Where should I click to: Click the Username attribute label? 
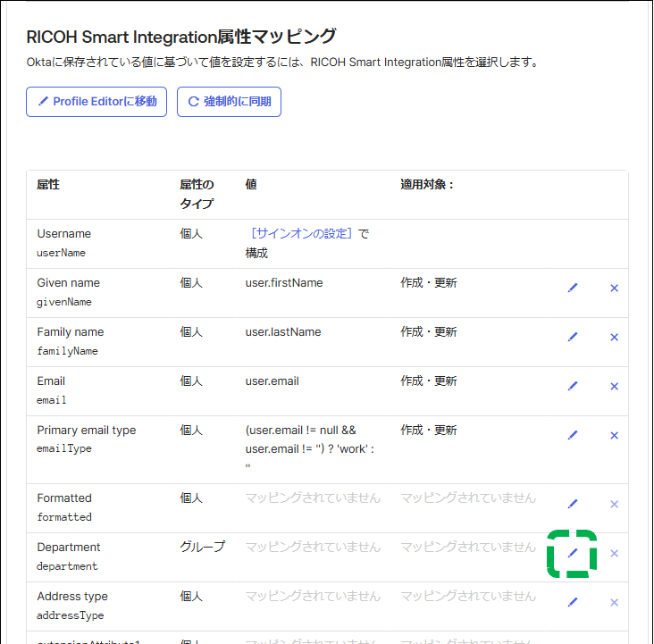pyautogui.click(x=63, y=234)
